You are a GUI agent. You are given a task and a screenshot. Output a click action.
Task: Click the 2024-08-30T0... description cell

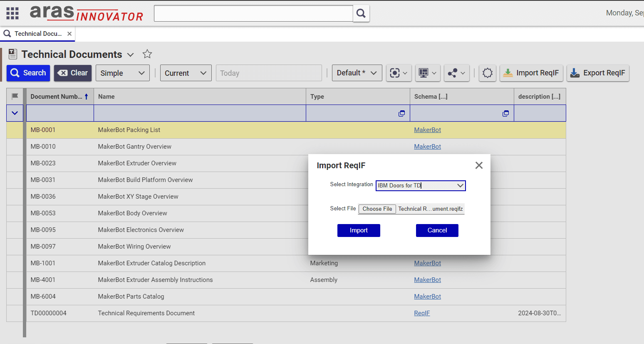pyautogui.click(x=539, y=313)
